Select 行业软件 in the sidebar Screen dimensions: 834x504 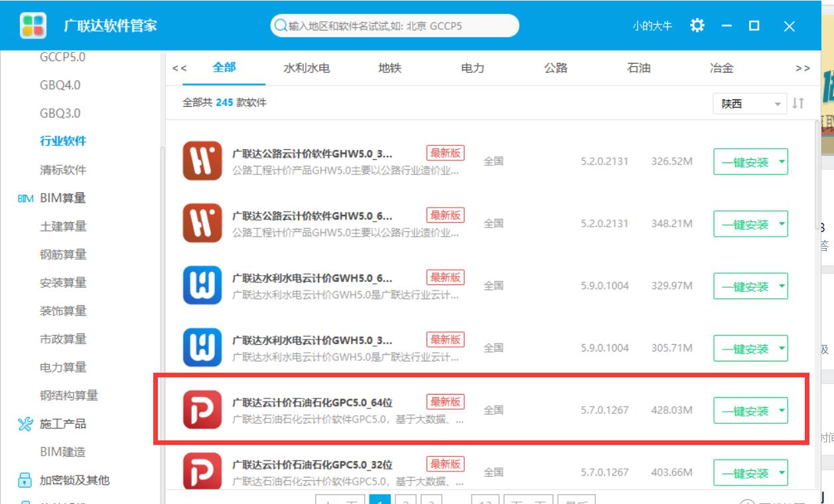point(63,141)
